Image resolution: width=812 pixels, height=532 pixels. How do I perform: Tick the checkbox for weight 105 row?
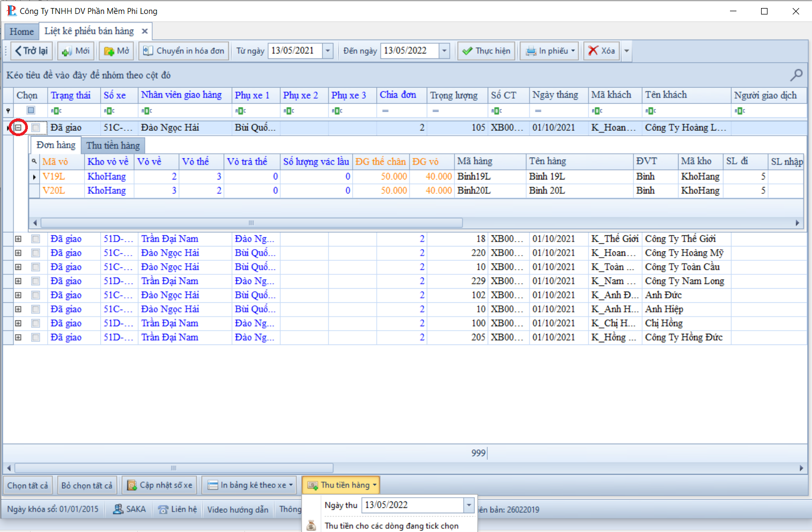[36, 128]
